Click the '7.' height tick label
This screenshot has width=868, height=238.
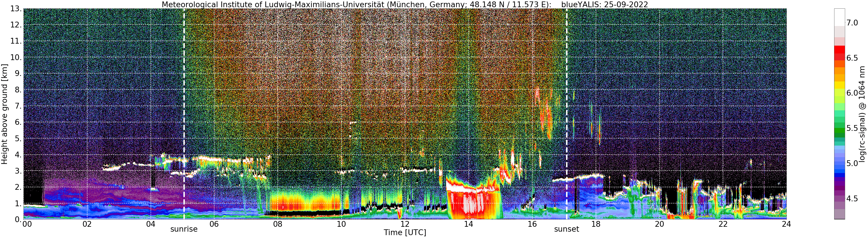point(19,106)
